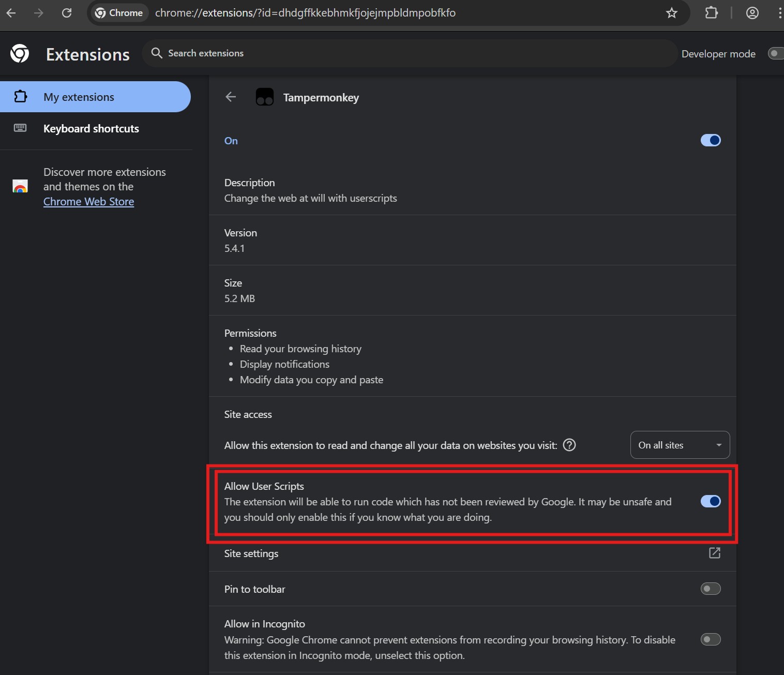Toggle Developer mode switch
This screenshot has width=784, height=675.
pyautogui.click(x=775, y=53)
